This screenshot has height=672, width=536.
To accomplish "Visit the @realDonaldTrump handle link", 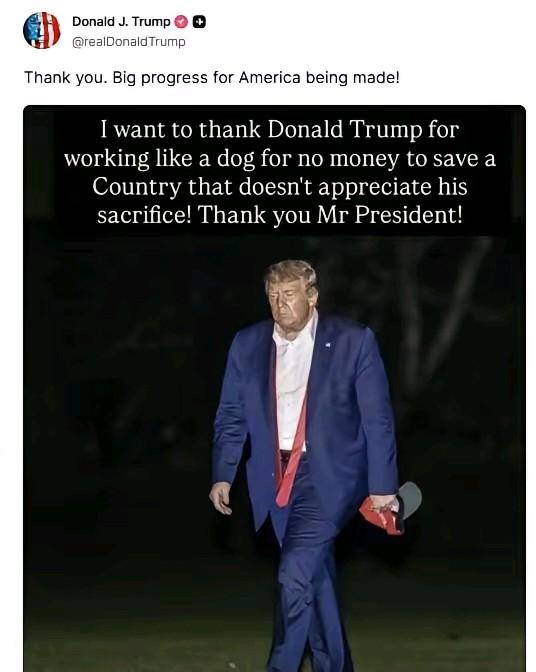I will 129,42.
